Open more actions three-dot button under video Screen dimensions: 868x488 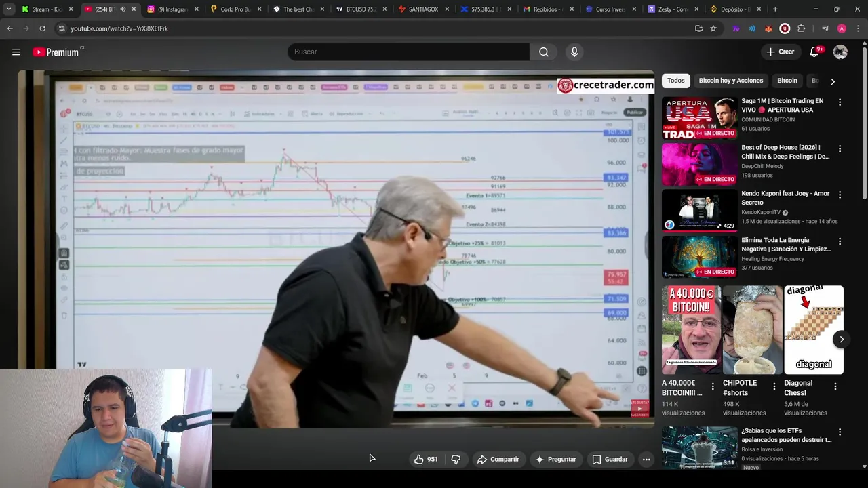pyautogui.click(x=646, y=459)
